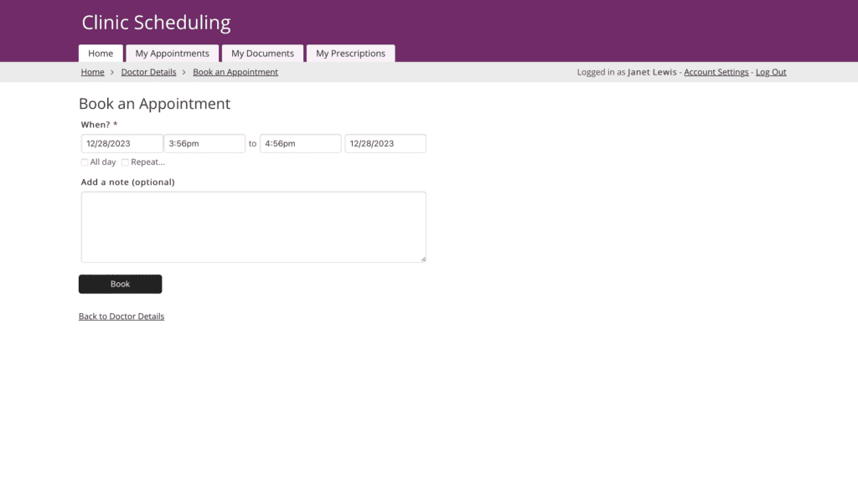The height and width of the screenshot is (504, 858).
Task: Log out of the account
Action: (771, 72)
